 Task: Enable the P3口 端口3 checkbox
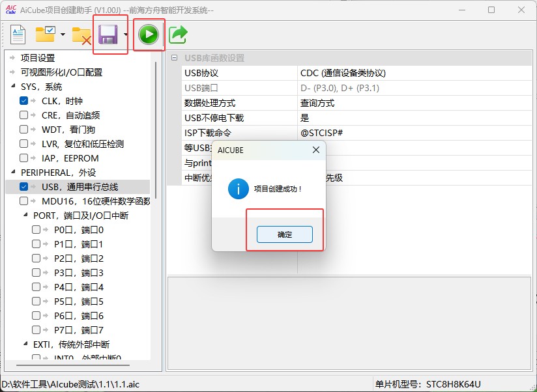[x=36, y=273]
